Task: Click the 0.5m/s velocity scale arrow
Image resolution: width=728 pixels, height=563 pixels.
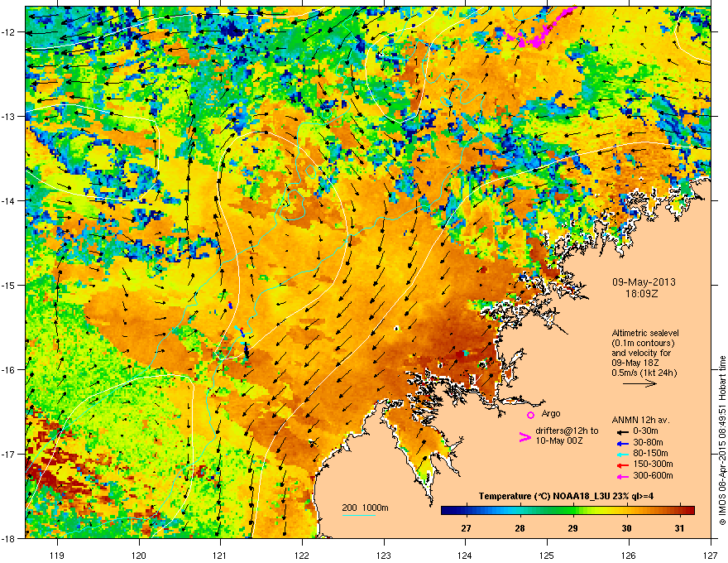Action: (x=639, y=383)
